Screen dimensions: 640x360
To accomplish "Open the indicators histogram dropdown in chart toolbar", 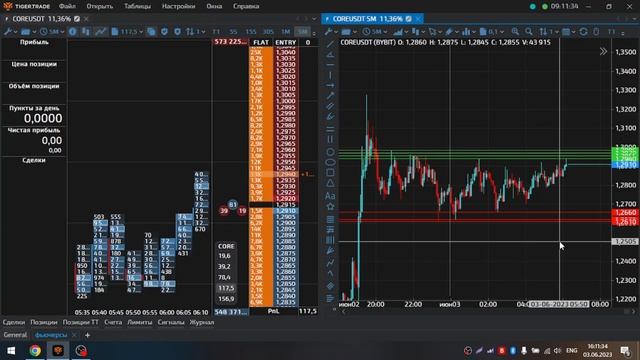I will (x=468, y=31).
